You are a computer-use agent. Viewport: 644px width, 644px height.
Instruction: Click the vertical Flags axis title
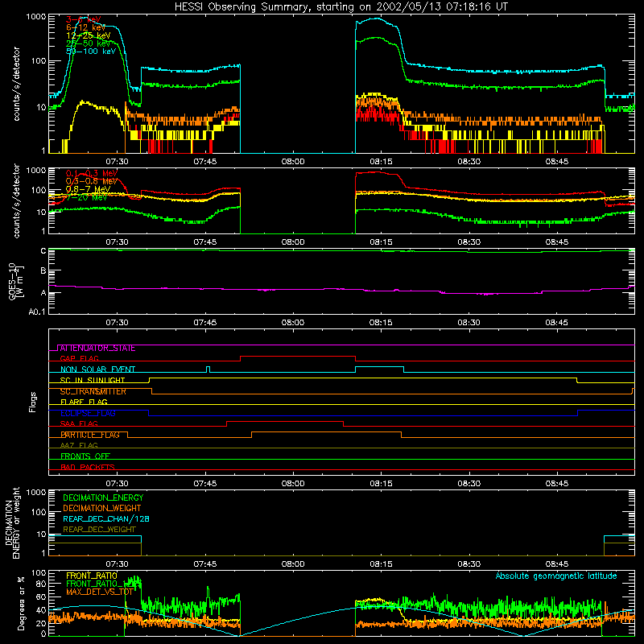[33, 402]
